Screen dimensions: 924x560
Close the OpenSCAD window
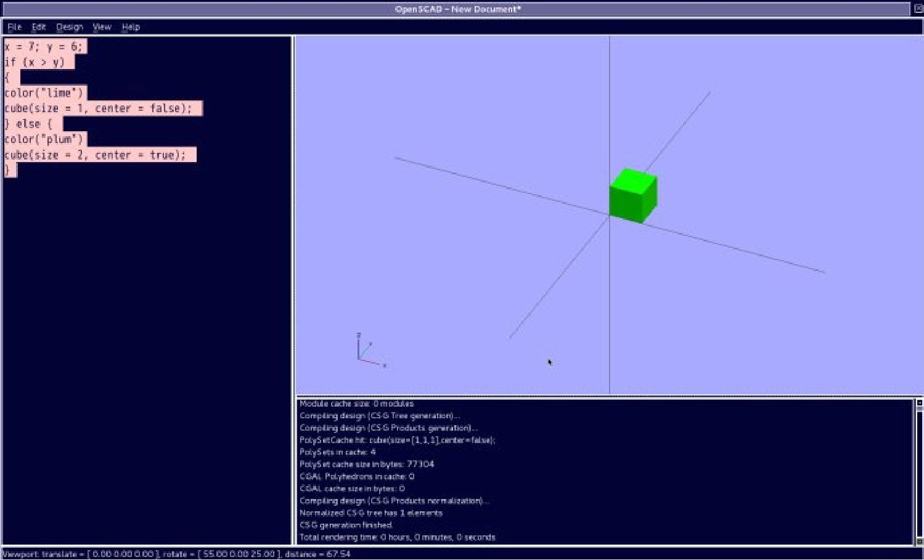coord(918,9)
